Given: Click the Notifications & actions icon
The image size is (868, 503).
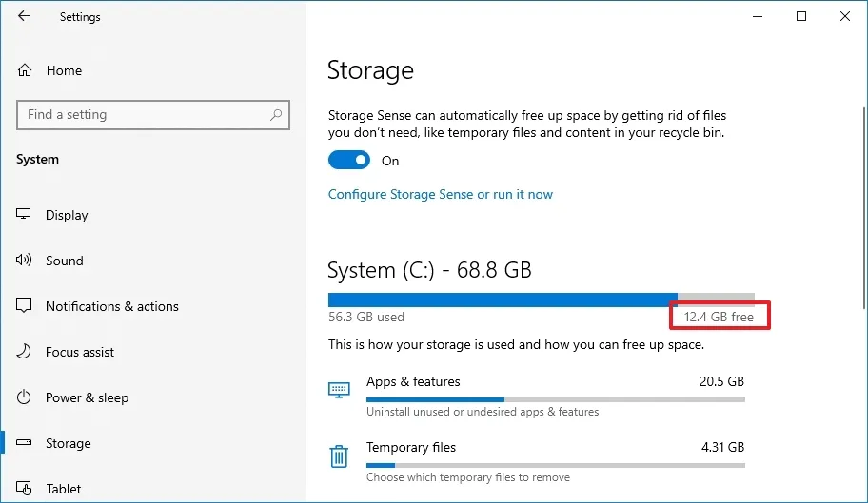Looking at the screenshot, I should [24, 305].
